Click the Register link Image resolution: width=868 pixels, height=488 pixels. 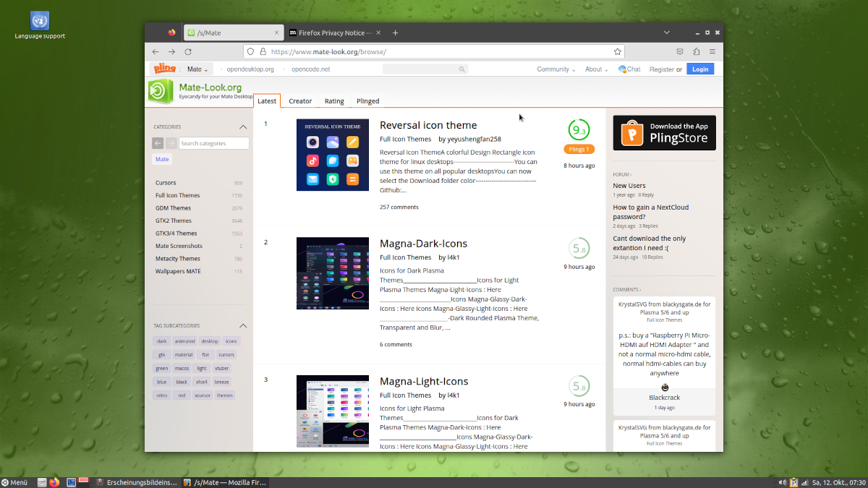(x=662, y=69)
